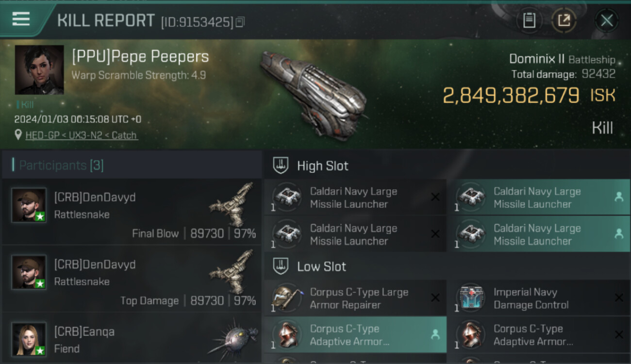
Task: View Pepe Peepers character portrait
Action: click(x=39, y=70)
